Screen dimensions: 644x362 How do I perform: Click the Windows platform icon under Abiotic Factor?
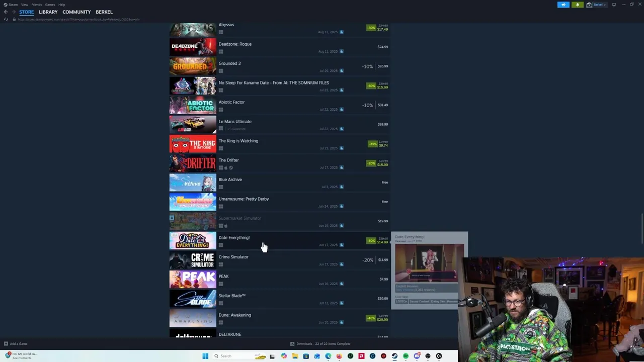click(221, 110)
